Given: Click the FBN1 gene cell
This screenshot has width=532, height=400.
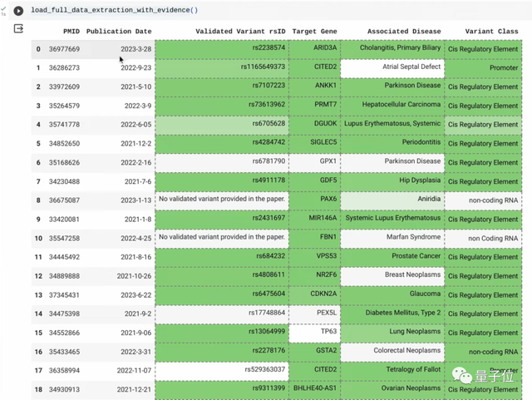Looking at the screenshot, I should 314,239.
